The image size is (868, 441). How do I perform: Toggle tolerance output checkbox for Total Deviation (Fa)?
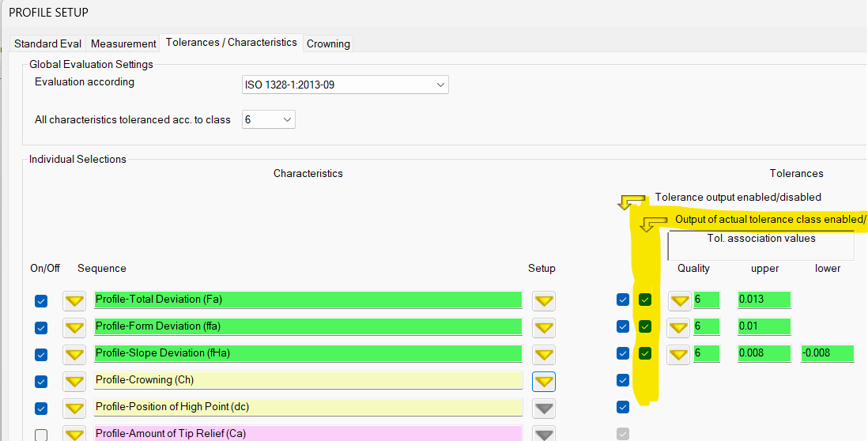[623, 300]
